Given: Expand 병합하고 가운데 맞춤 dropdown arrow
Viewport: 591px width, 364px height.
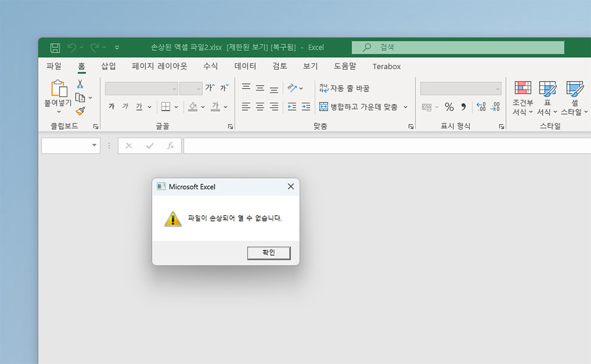Looking at the screenshot, I should point(405,107).
